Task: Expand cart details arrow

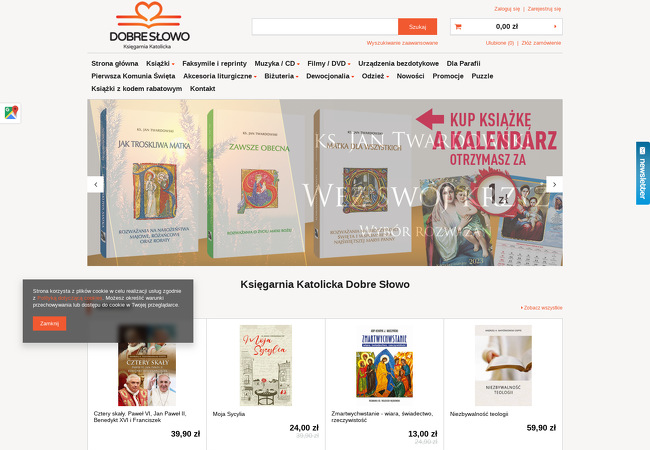Action: pyautogui.click(x=555, y=27)
